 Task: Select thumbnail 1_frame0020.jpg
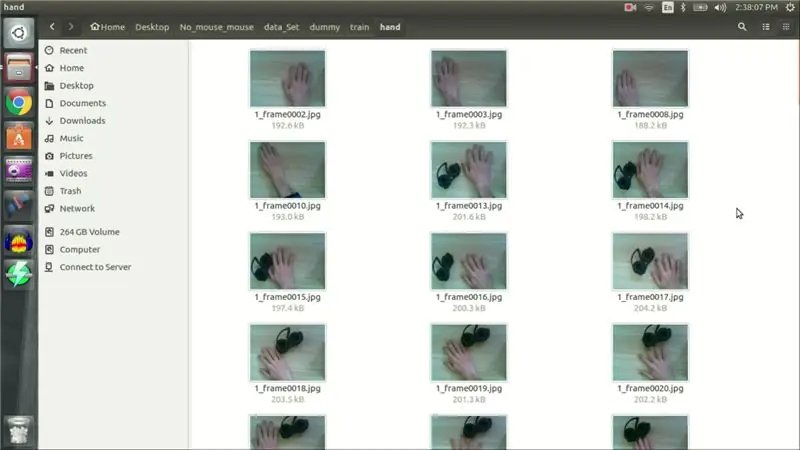click(650, 353)
